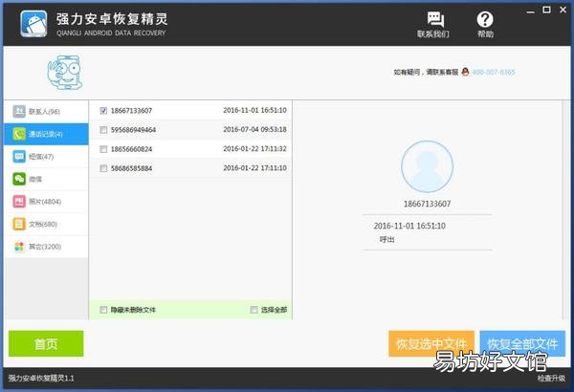Click the 400-007-8365 support phone link
The width and height of the screenshot is (574, 392).
pos(494,72)
